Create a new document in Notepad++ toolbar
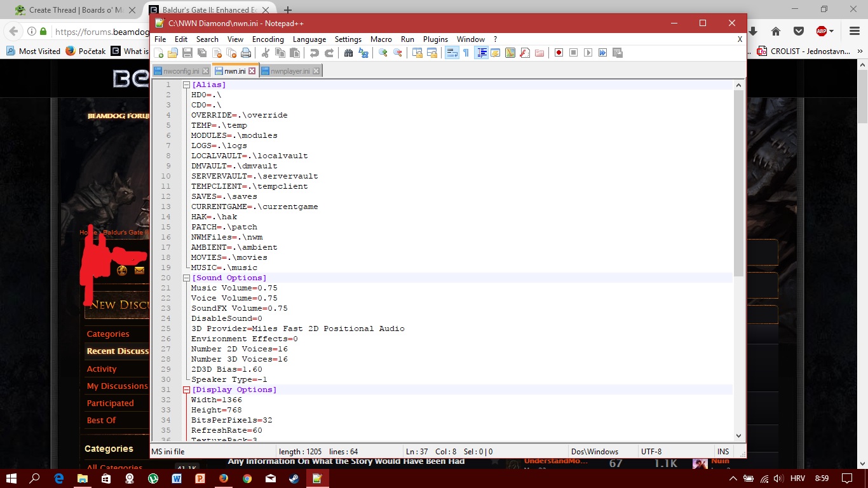868x488 pixels. (159, 53)
